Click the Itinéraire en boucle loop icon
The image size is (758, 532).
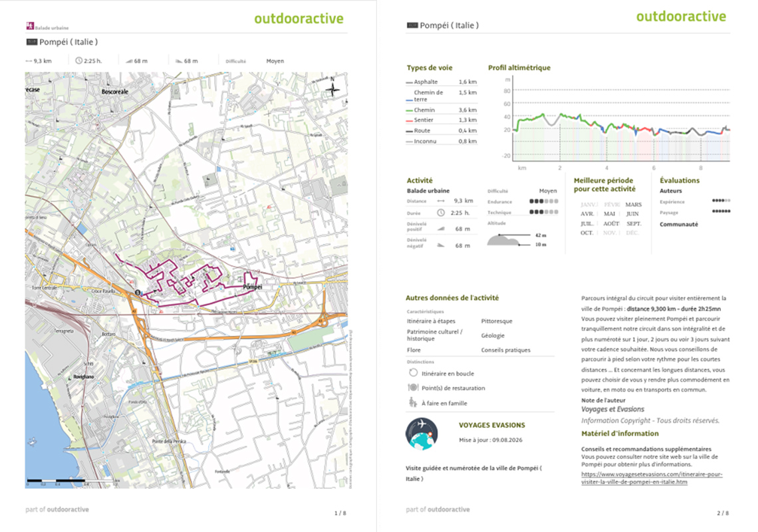click(413, 373)
